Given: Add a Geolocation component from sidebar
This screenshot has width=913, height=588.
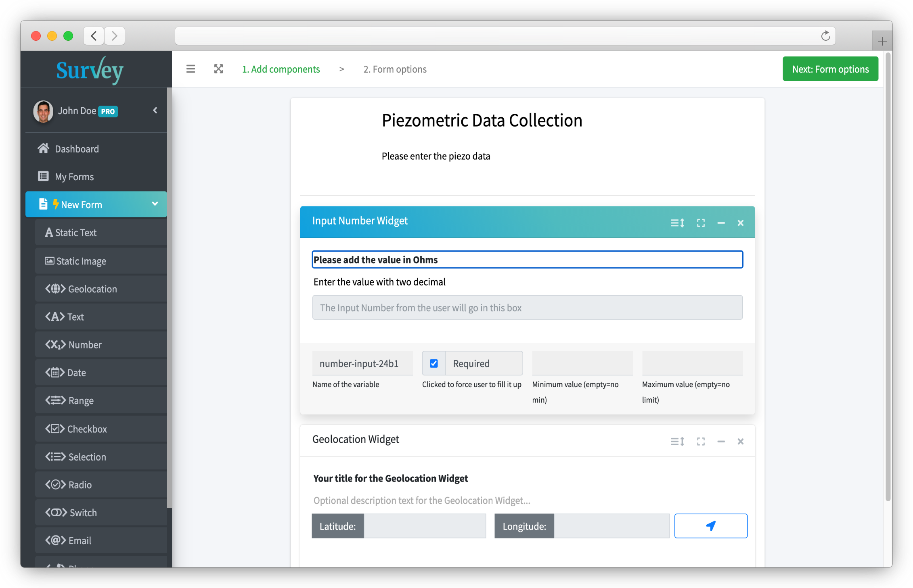Looking at the screenshot, I should (92, 289).
